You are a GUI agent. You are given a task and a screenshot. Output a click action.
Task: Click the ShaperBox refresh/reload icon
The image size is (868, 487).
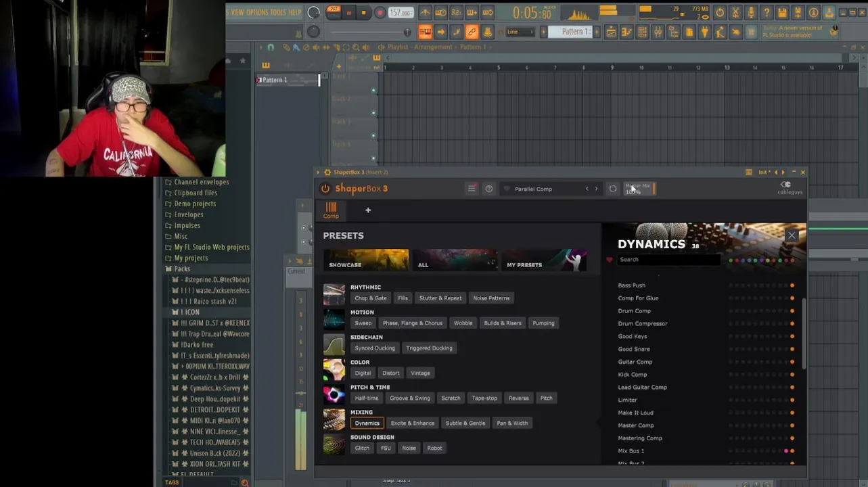click(x=613, y=189)
